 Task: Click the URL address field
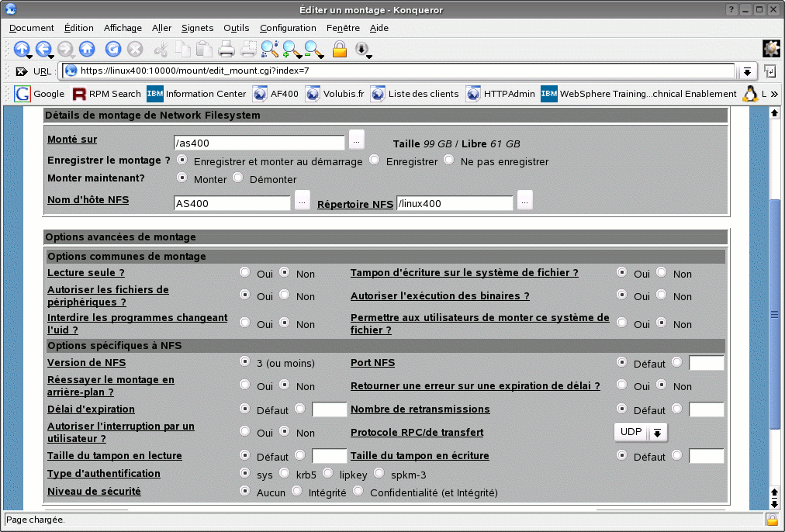point(399,71)
